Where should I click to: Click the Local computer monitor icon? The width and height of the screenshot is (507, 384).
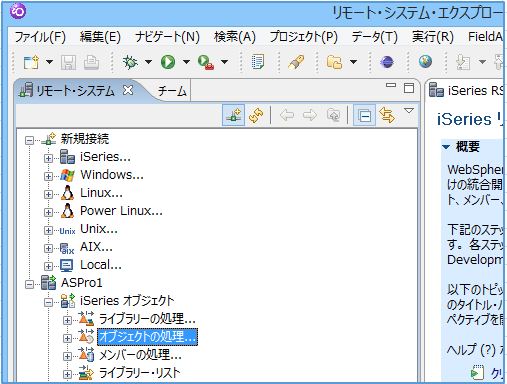pos(67,265)
